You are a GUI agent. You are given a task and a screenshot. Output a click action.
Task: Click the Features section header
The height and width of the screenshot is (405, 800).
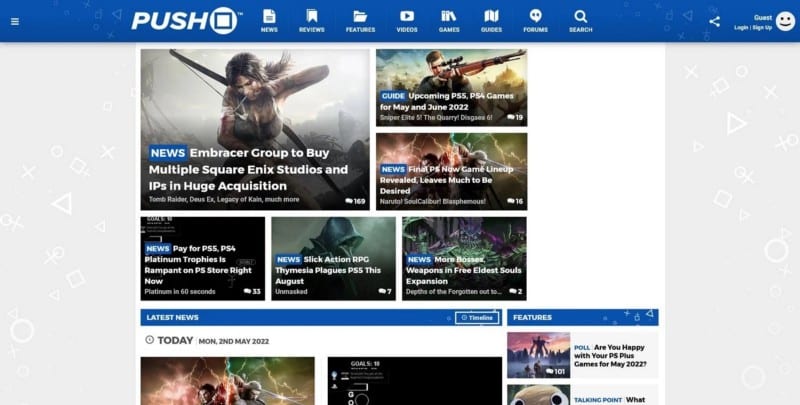click(532, 317)
